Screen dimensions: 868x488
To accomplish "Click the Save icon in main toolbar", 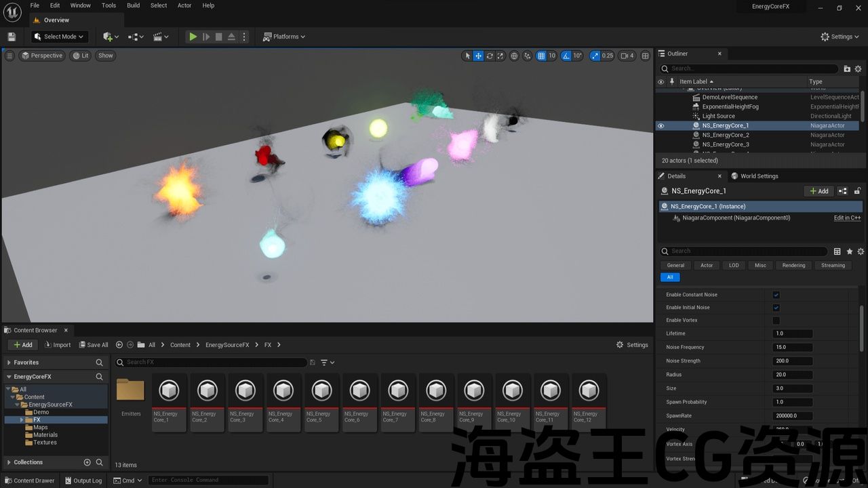I will (12, 37).
